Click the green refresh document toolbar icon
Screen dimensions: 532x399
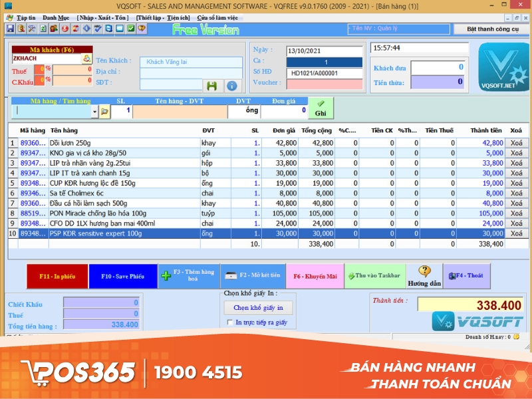click(43, 29)
